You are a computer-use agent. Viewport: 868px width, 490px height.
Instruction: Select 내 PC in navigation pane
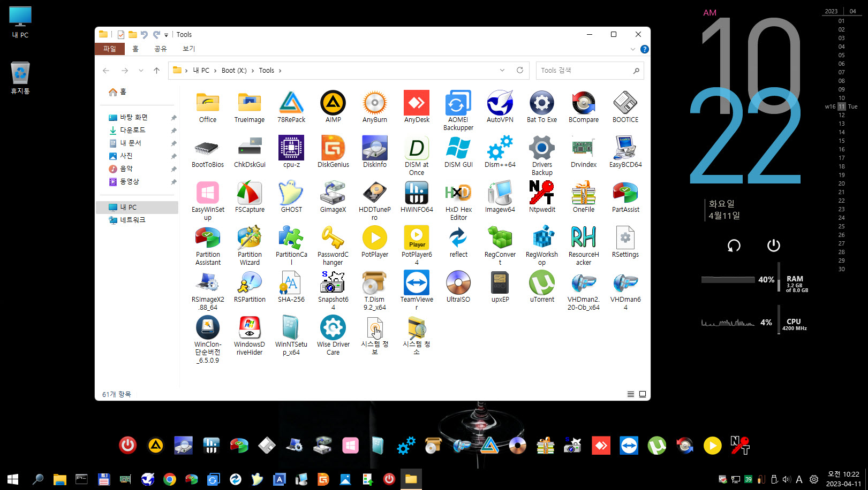click(x=129, y=207)
